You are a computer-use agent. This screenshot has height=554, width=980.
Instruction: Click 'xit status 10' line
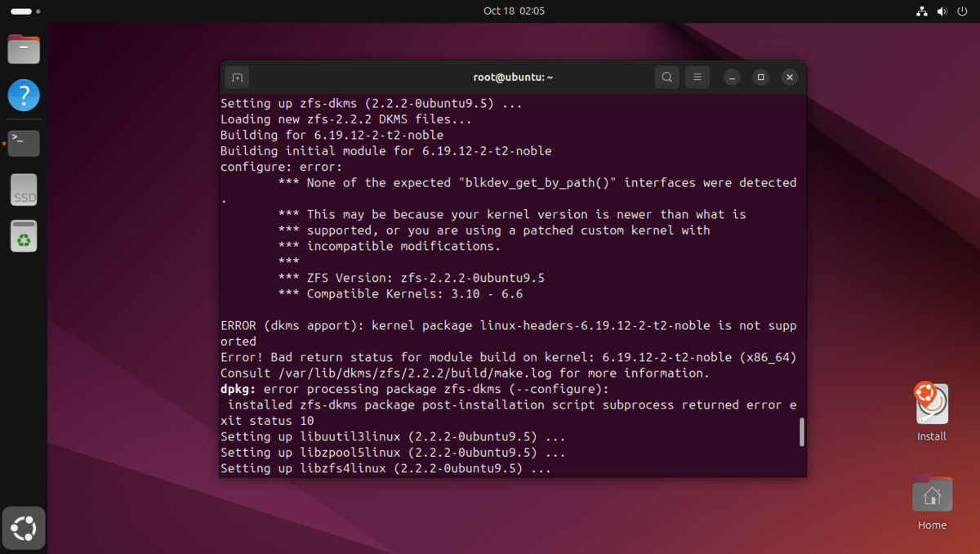(x=267, y=421)
